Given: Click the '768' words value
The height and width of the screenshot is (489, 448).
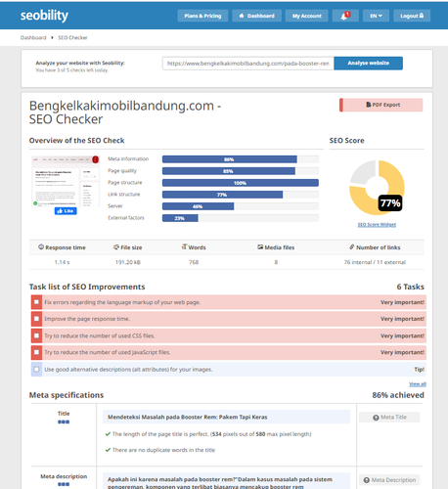Looking at the screenshot, I should point(194,262).
